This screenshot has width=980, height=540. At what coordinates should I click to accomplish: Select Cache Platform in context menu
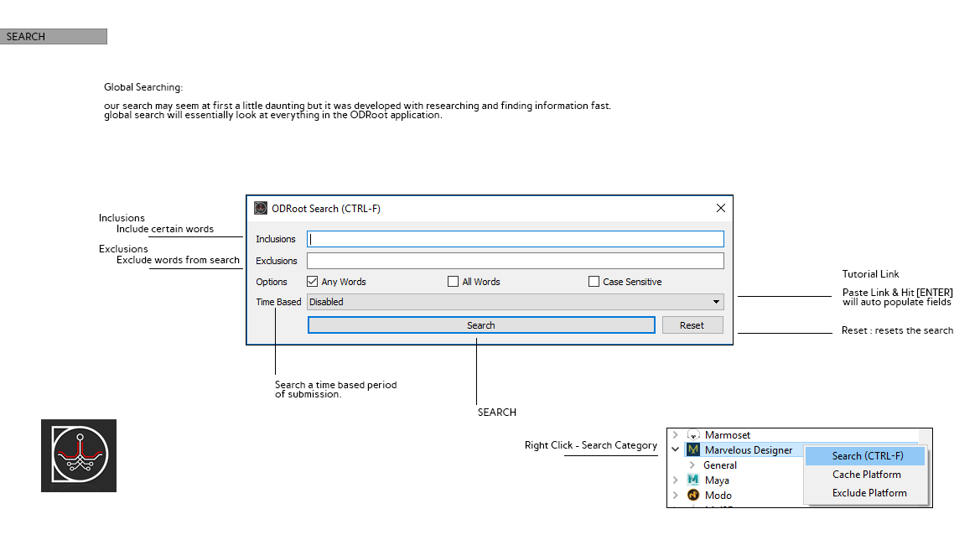click(866, 475)
